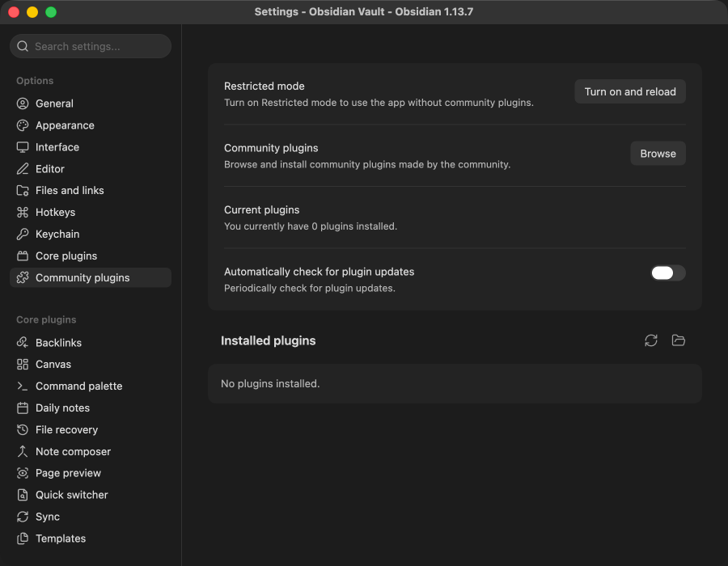Click the 'No plugins installed.' message
This screenshot has height=566, width=728.
pyautogui.click(x=270, y=384)
